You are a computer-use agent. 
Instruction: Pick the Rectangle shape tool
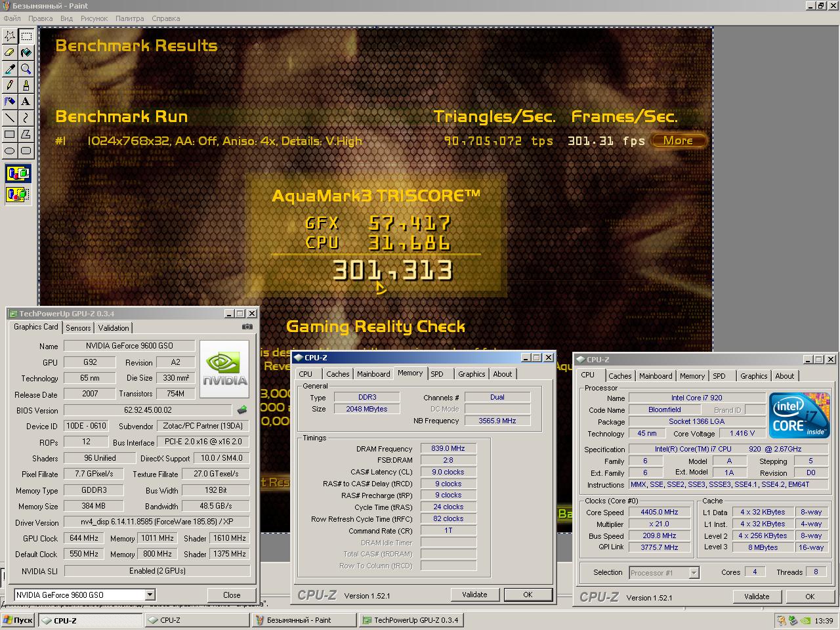(x=10, y=135)
